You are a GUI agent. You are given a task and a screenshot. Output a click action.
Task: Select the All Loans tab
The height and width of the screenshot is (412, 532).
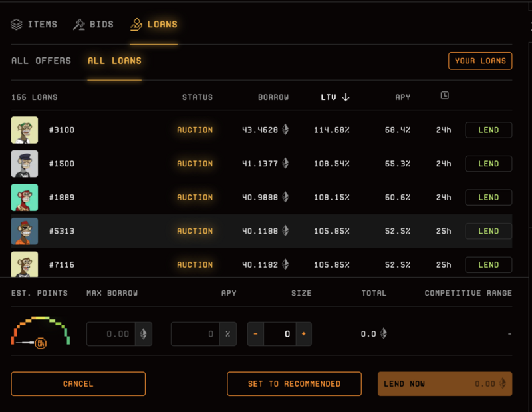pyautogui.click(x=114, y=61)
